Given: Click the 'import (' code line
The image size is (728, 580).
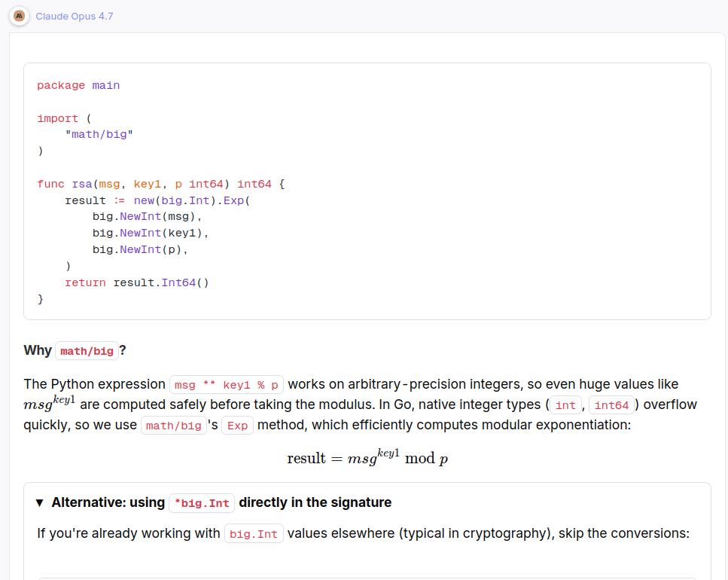Looking at the screenshot, I should [65, 119].
